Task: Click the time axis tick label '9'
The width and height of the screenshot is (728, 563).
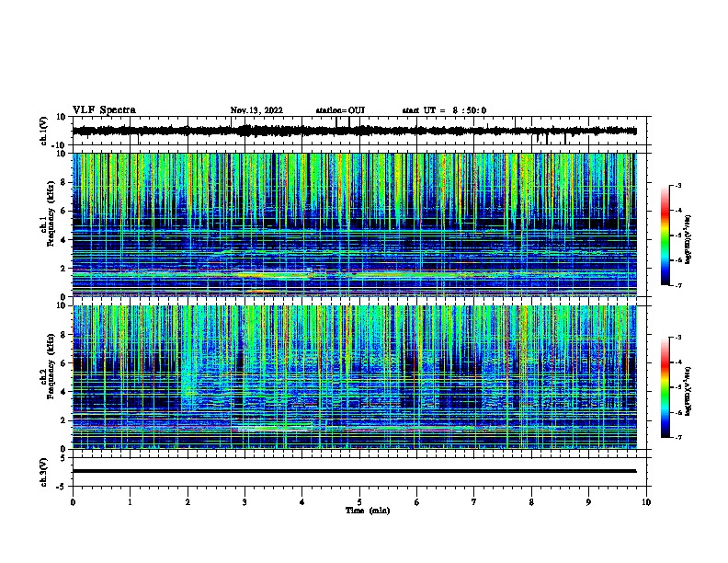Action: pos(588,501)
